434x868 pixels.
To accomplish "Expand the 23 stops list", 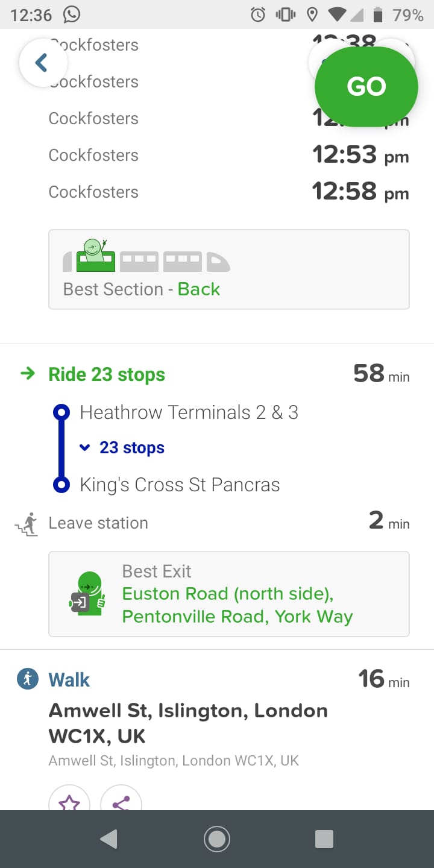I will click(x=122, y=448).
